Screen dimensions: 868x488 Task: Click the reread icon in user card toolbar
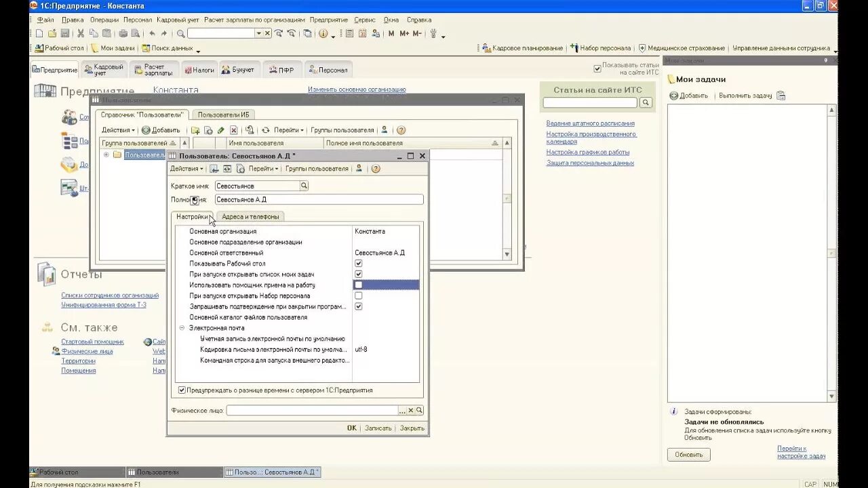pos(226,169)
